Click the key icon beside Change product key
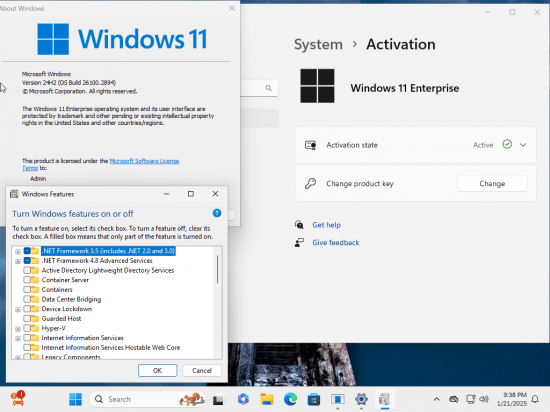Viewport: 550px width, 412px height. click(310, 183)
